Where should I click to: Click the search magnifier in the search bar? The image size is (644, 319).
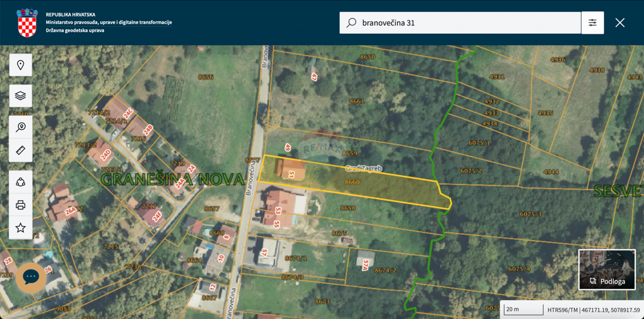(351, 23)
